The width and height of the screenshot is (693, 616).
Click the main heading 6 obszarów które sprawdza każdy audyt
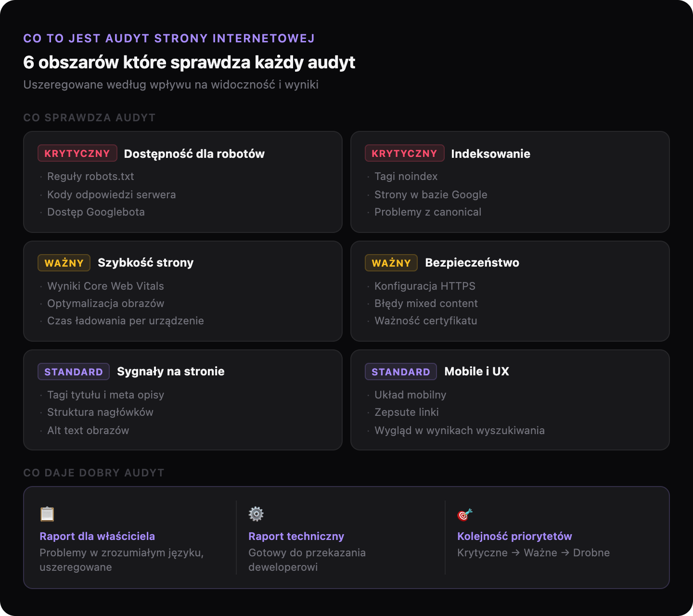point(189,63)
